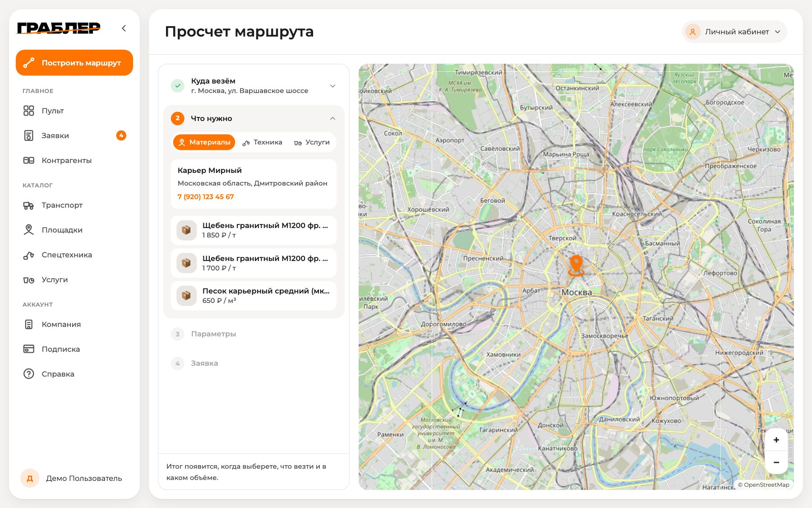
Task: Switch to the Техника tab
Action: point(262,142)
